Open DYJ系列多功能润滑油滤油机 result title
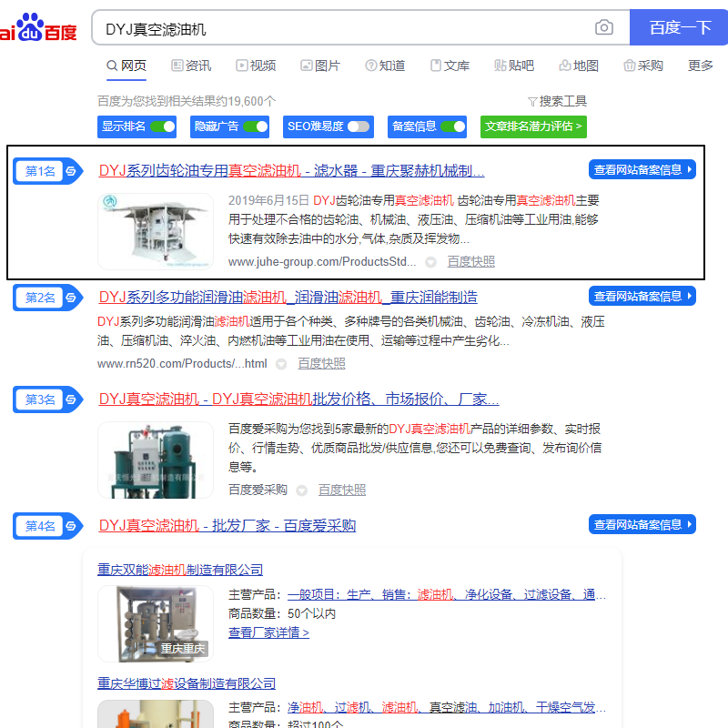Viewport: 728px width, 728px height. tap(288, 298)
